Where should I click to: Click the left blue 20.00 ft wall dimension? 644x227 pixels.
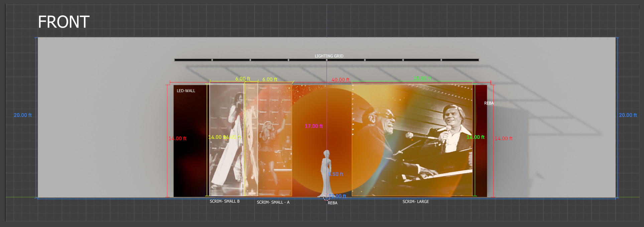coord(23,115)
